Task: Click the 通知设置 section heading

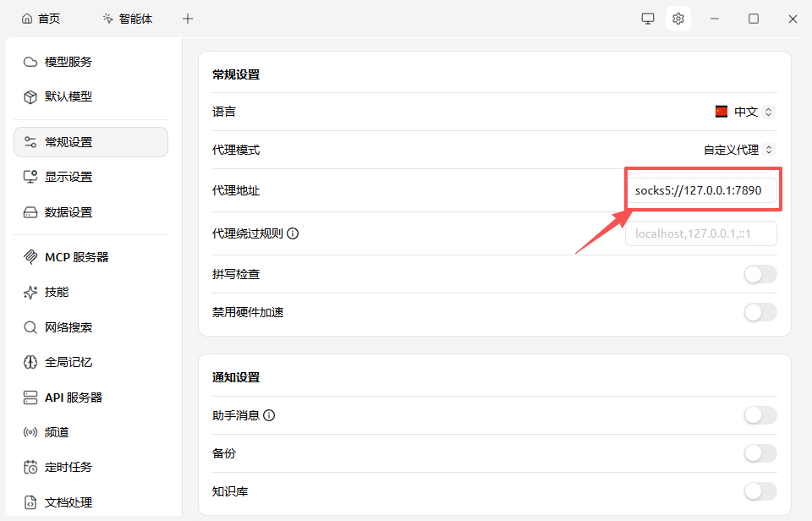Action: point(236,377)
